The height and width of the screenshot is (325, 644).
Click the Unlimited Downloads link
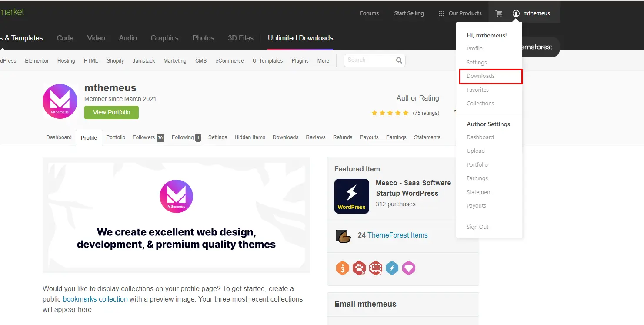click(300, 38)
